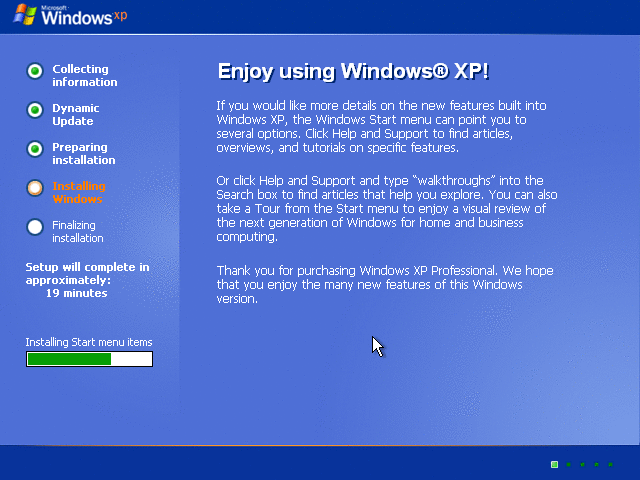Click the "Installing Start menu items" status text

coord(89,342)
